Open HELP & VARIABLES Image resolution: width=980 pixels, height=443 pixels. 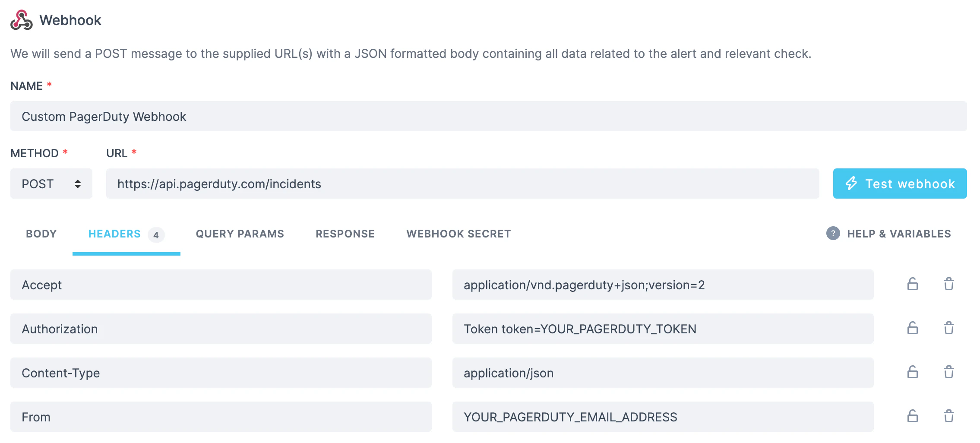899,234
